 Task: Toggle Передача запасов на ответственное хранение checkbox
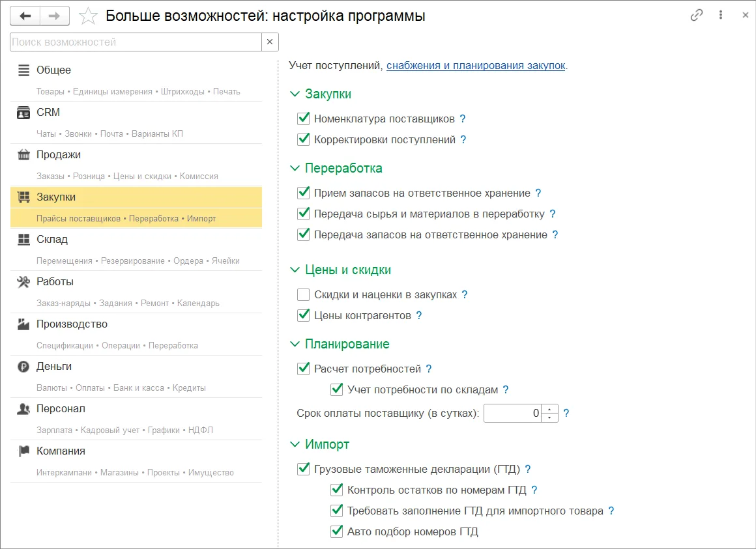303,235
